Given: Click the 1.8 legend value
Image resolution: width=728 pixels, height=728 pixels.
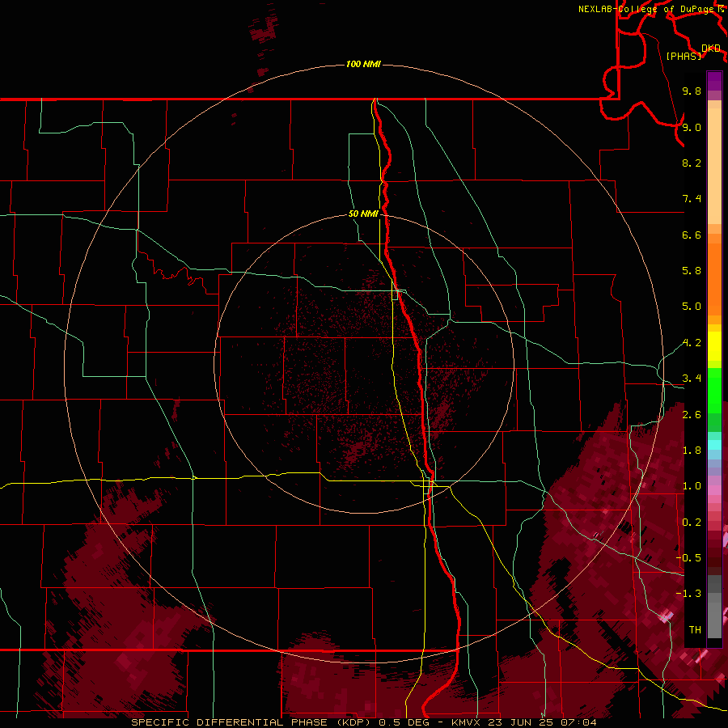Looking at the screenshot, I should coord(692,451).
